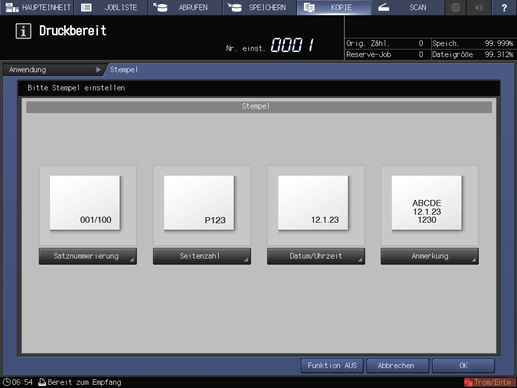This screenshot has width=517, height=388.
Task: Click the clock icon in status bar
Action: coord(7,382)
